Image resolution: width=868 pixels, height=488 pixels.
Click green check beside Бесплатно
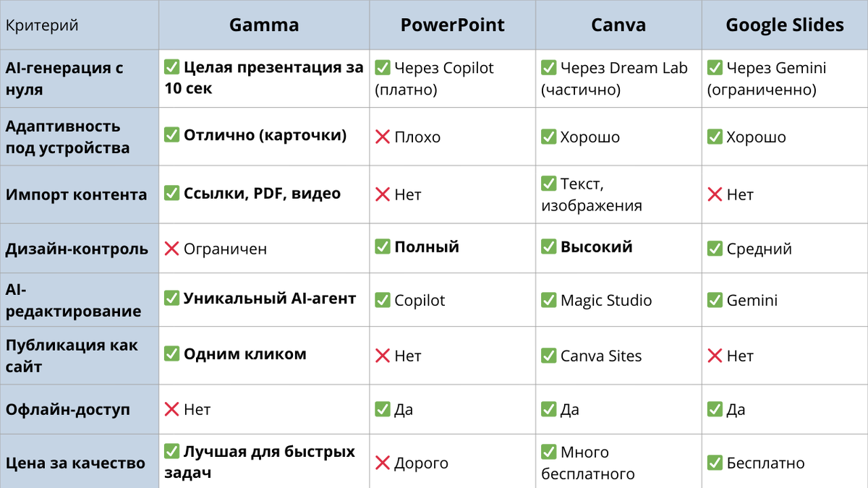coord(715,463)
